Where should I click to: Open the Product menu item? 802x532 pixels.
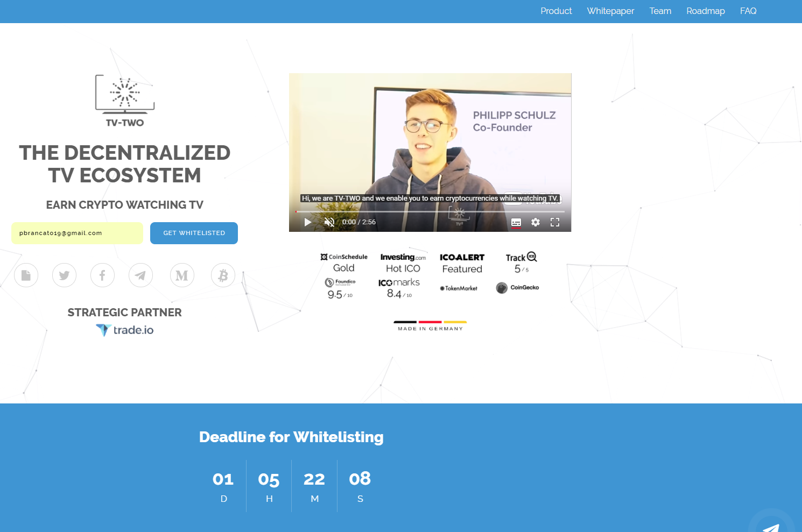point(556,11)
